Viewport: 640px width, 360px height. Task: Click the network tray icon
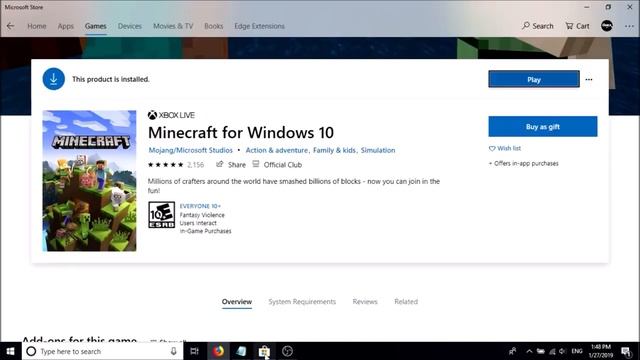click(x=552, y=351)
